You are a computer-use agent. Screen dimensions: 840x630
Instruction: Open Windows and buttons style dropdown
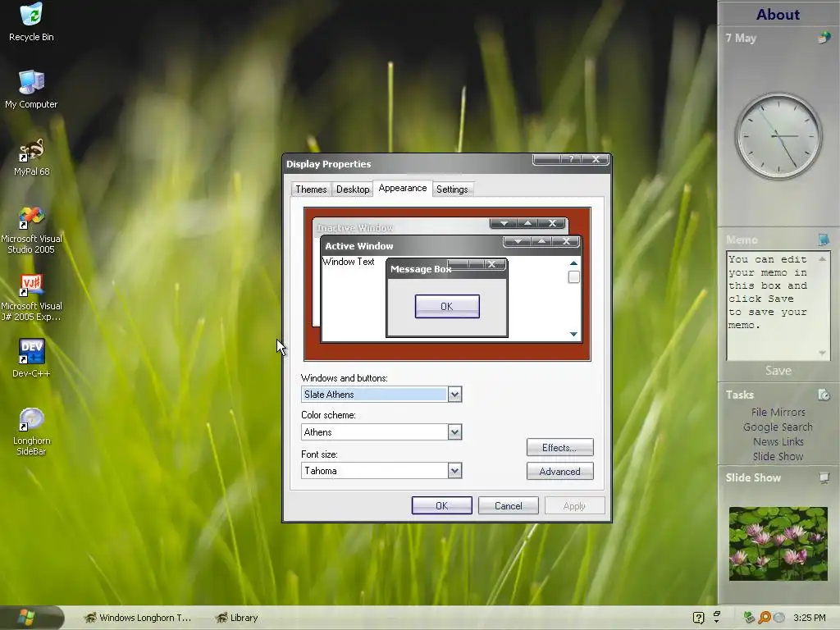coord(454,395)
